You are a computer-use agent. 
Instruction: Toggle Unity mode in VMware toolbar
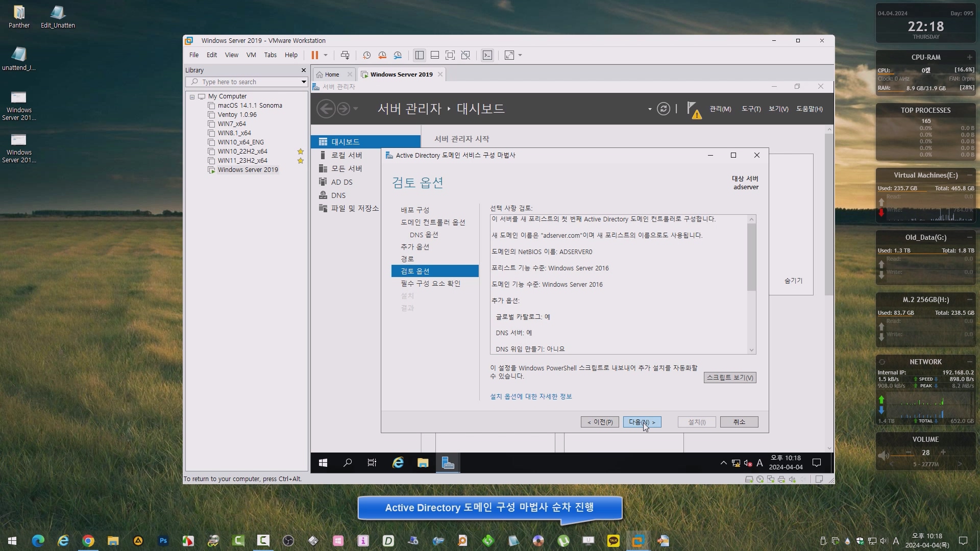465,55
